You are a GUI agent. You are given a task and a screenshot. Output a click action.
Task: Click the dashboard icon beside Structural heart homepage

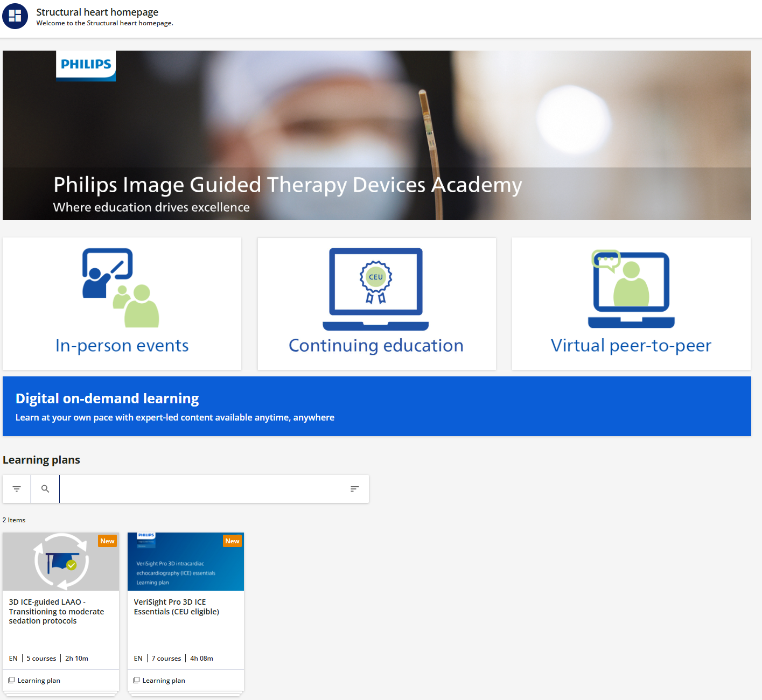point(15,16)
